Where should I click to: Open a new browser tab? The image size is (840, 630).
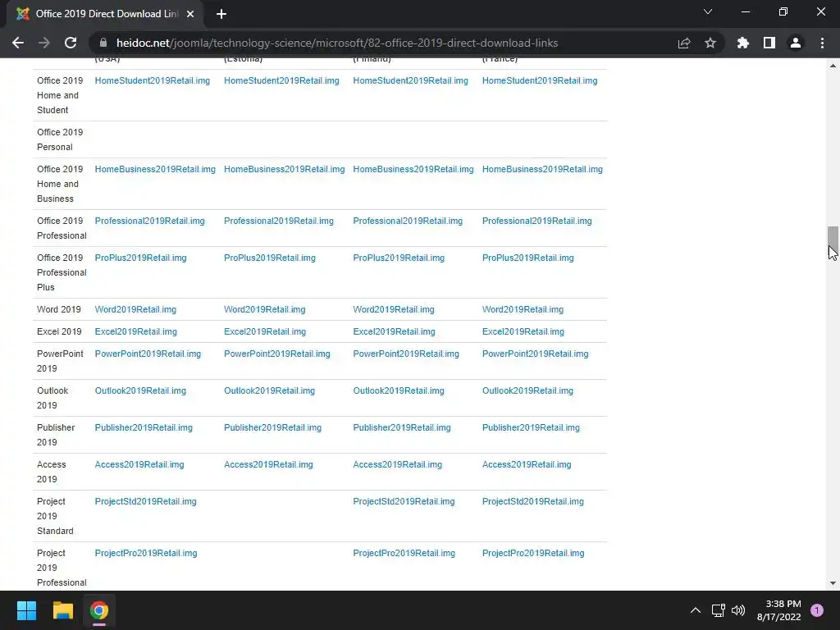click(221, 14)
